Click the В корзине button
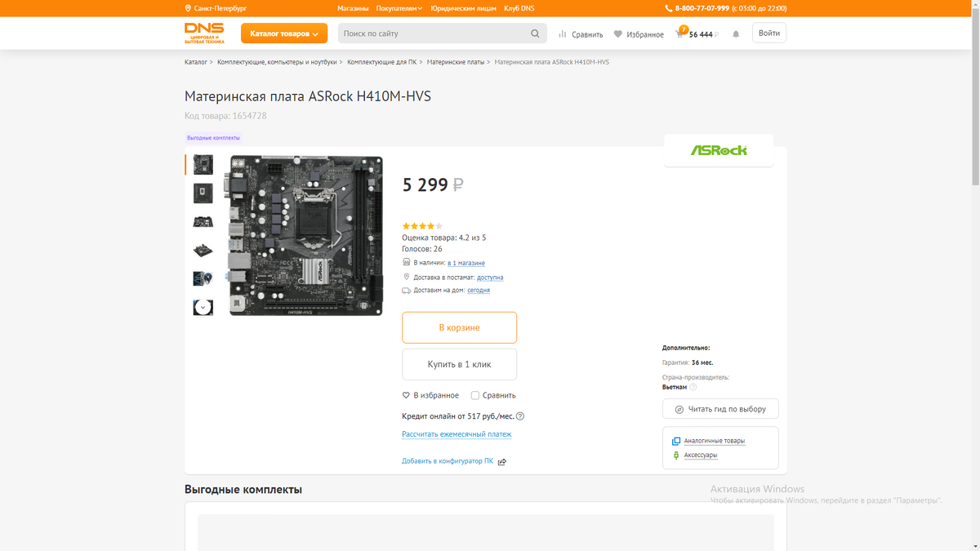This screenshot has height=551, width=980. coord(459,327)
